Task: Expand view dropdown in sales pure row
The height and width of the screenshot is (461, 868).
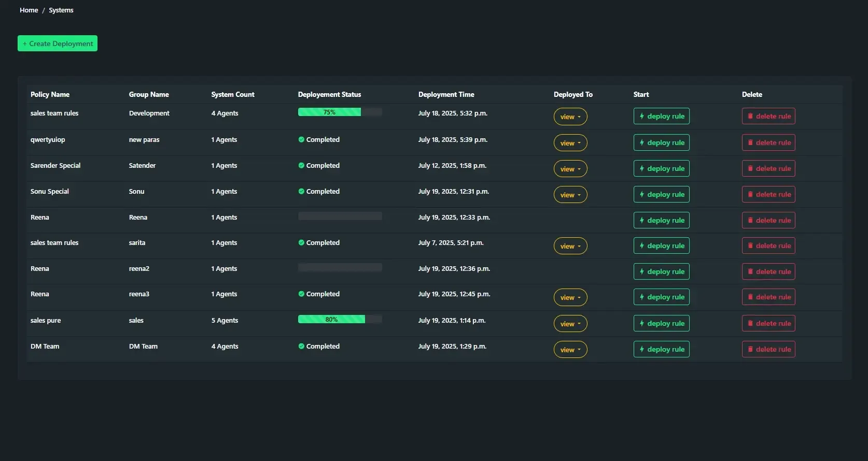Action: pos(570,324)
